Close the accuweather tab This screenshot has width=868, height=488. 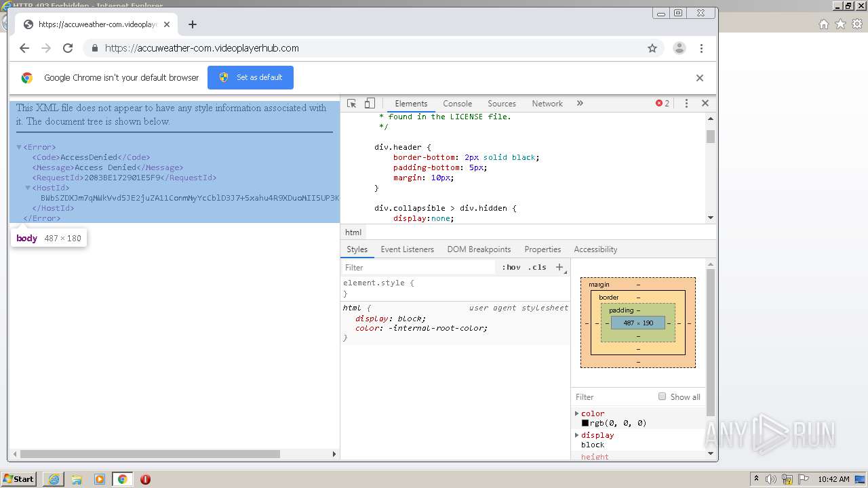click(167, 24)
